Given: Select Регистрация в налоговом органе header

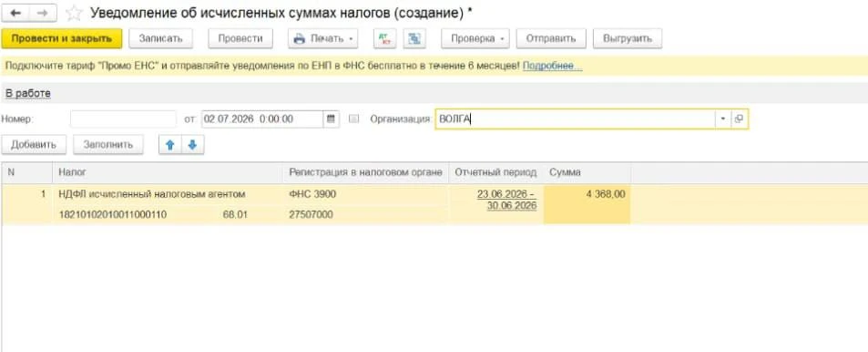Looking at the screenshot, I should pyautogui.click(x=365, y=173).
